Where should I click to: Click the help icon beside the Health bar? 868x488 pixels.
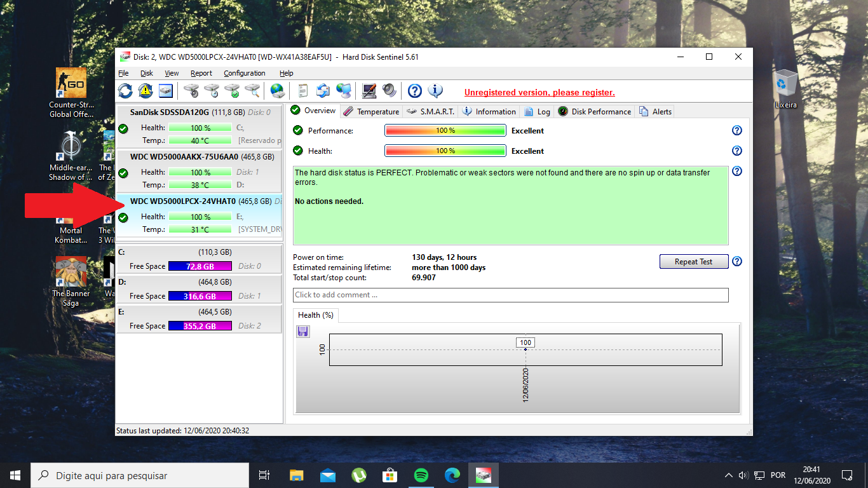(737, 151)
